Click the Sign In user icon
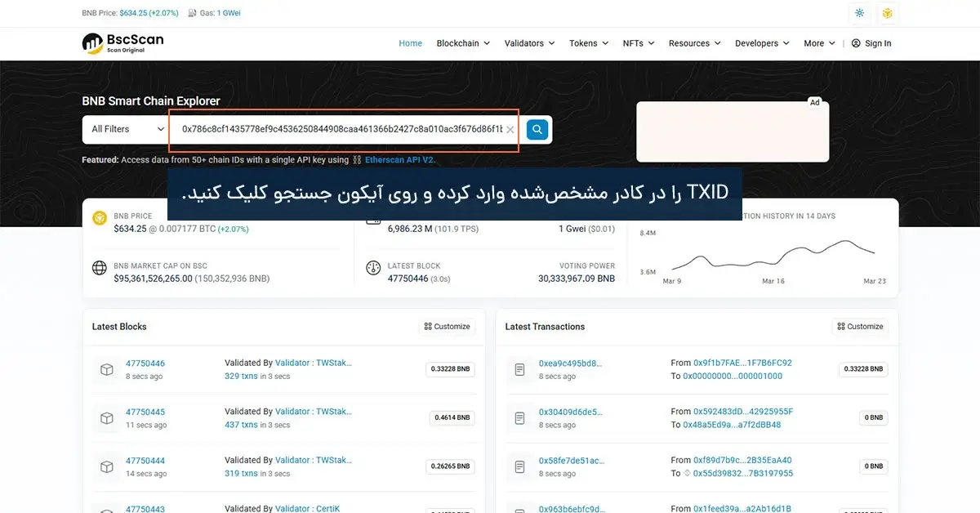This screenshot has width=980, height=513. [856, 43]
